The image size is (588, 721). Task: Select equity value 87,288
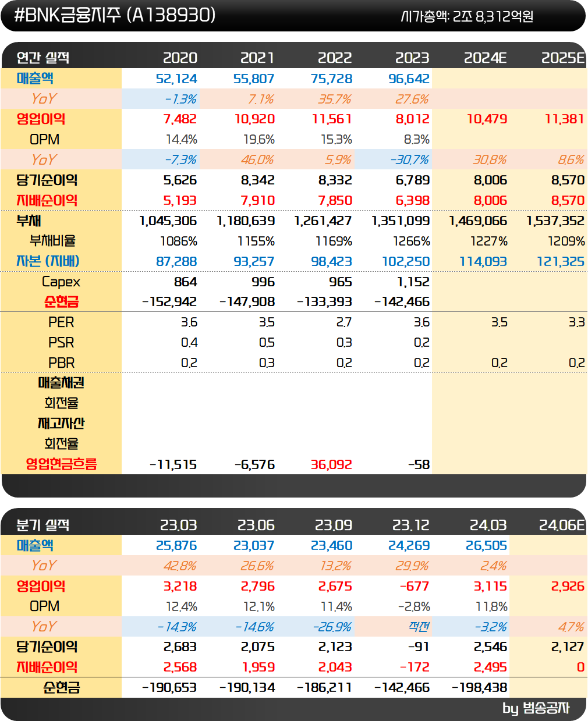pos(176,261)
